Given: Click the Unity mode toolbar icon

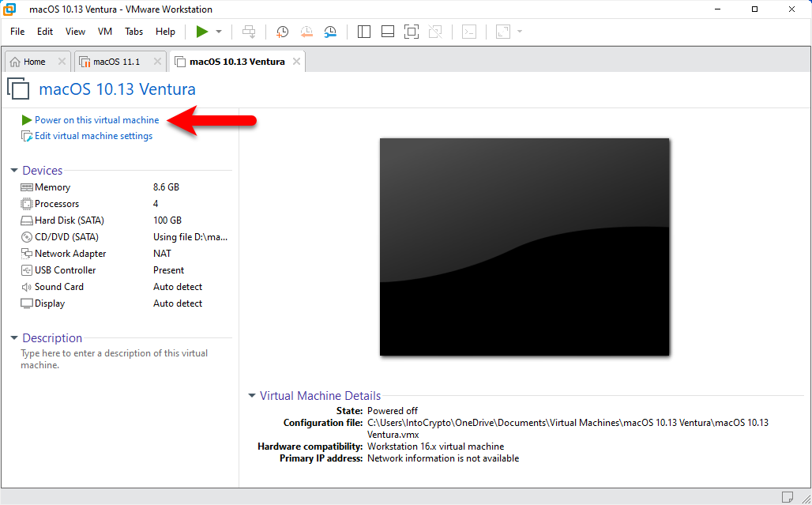Looking at the screenshot, I should (x=435, y=32).
